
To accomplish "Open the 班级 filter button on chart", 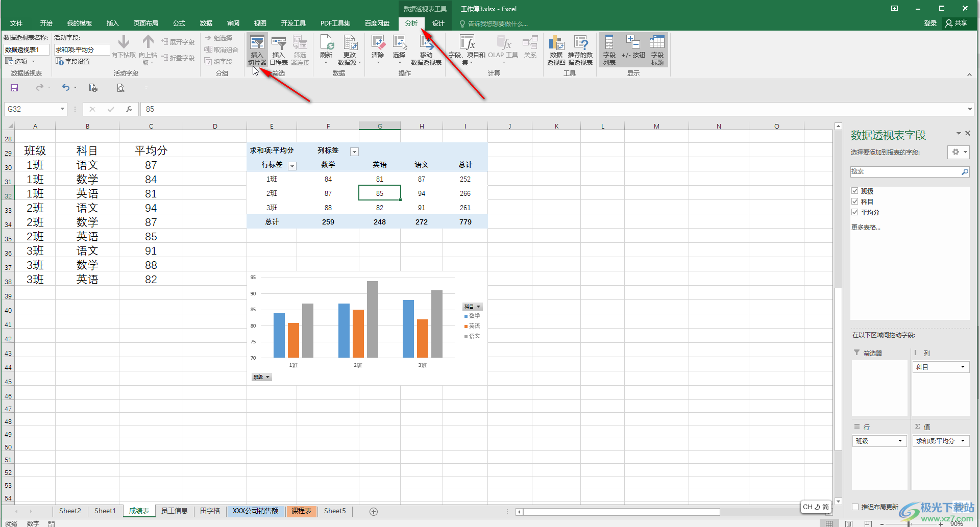I will click(261, 377).
